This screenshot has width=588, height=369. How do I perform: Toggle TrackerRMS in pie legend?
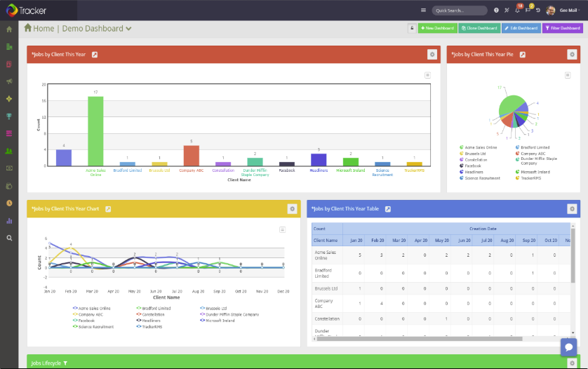[x=528, y=178]
